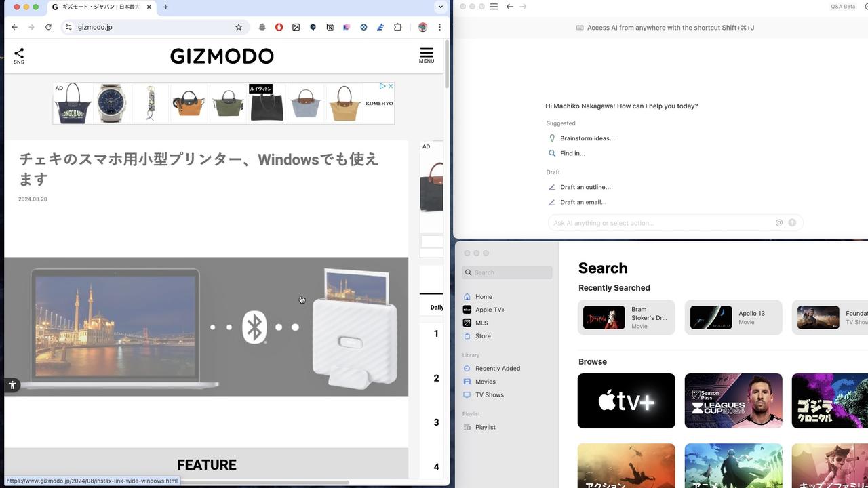This screenshot has width=868, height=488.
Task: Go back in Chrome browser
Action: (14, 27)
